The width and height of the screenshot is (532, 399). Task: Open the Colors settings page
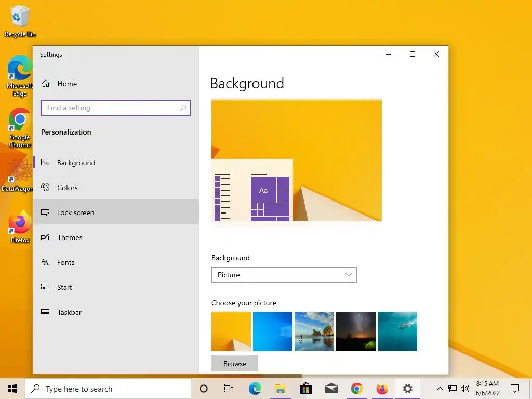116,187
